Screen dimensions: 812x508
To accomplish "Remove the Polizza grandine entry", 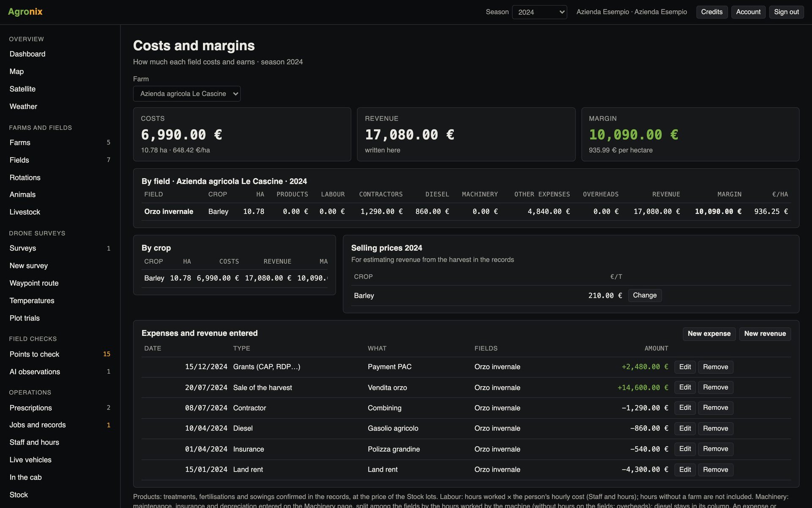I will click(716, 449).
